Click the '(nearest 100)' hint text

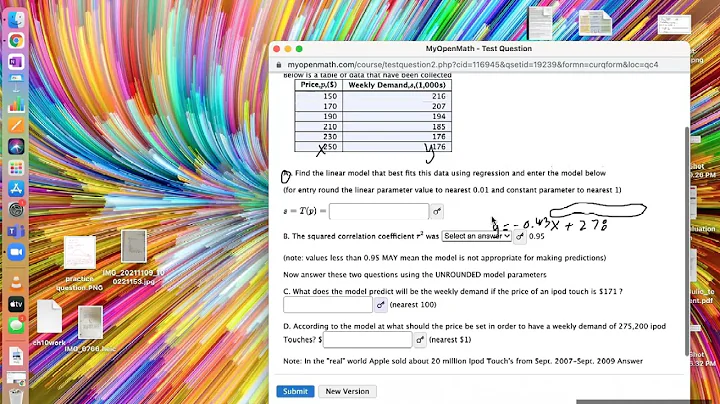tap(413, 305)
